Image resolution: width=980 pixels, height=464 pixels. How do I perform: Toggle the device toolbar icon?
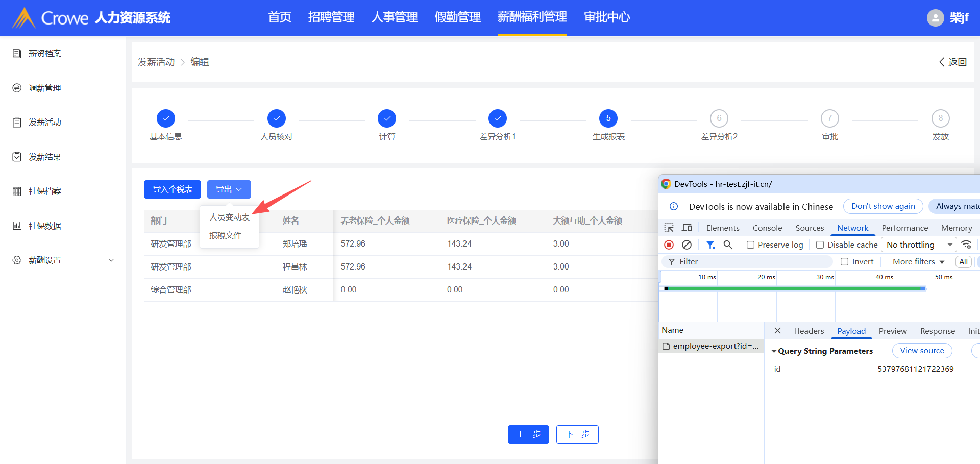click(687, 228)
